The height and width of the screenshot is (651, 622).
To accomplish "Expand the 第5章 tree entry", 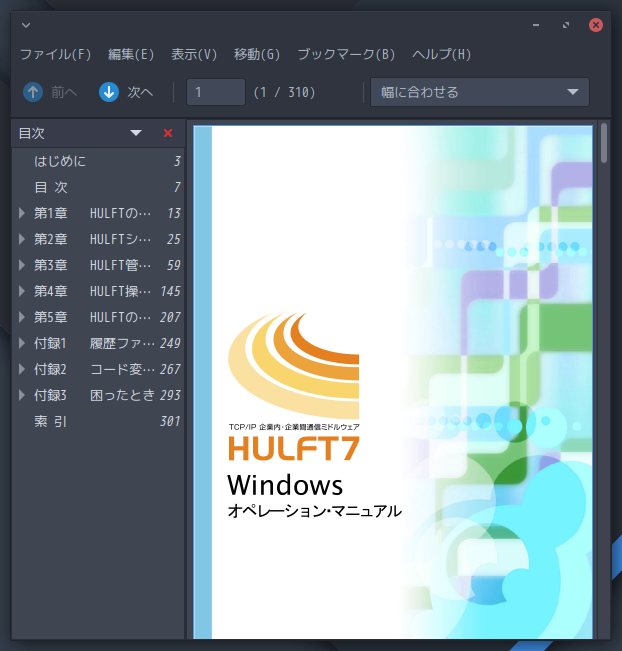I will coord(22,317).
